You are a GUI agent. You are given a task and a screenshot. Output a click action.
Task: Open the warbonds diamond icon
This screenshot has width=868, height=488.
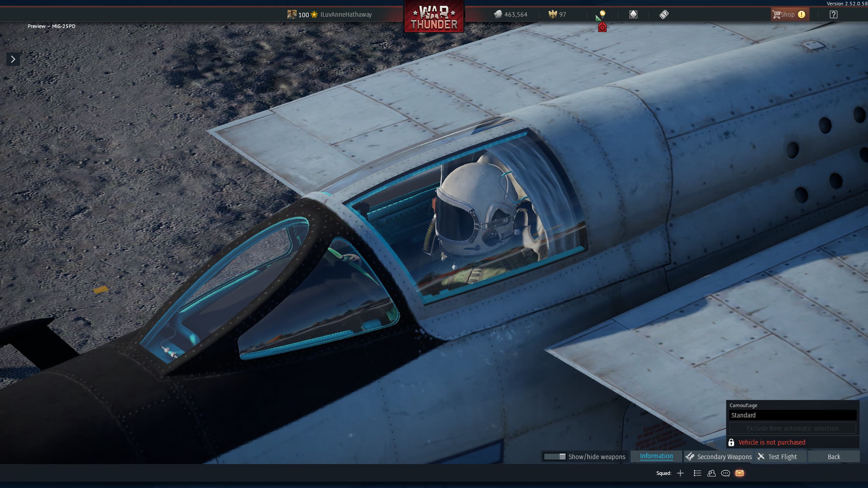click(633, 14)
